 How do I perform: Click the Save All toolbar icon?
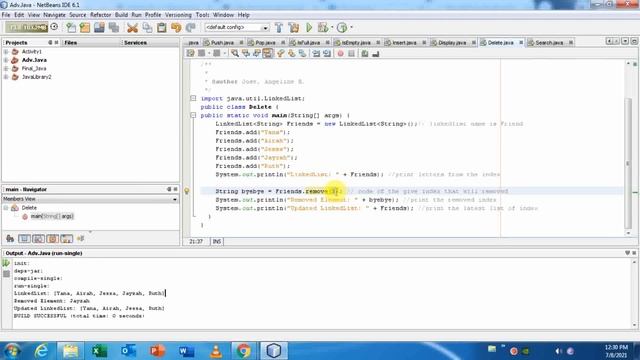pyautogui.click(x=114, y=28)
